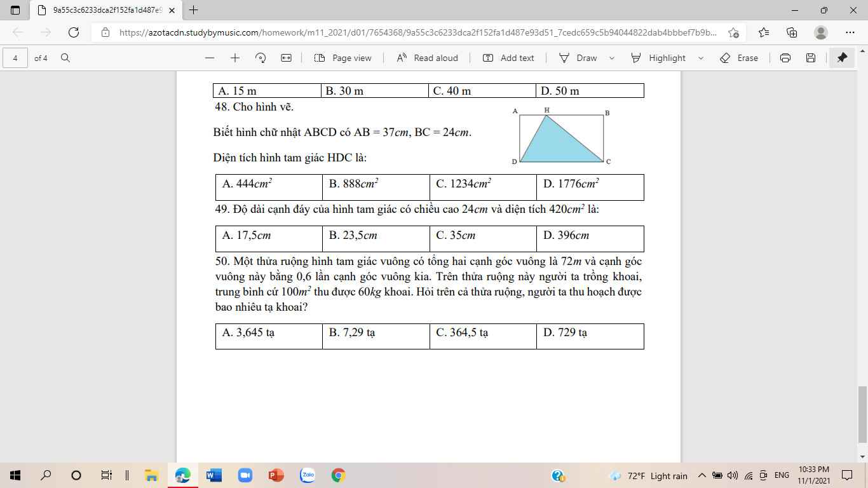Image resolution: width=868 pixels, height=488 pixels.
Task: Open Cortana from the taskbar
Action: click(76, 475)
